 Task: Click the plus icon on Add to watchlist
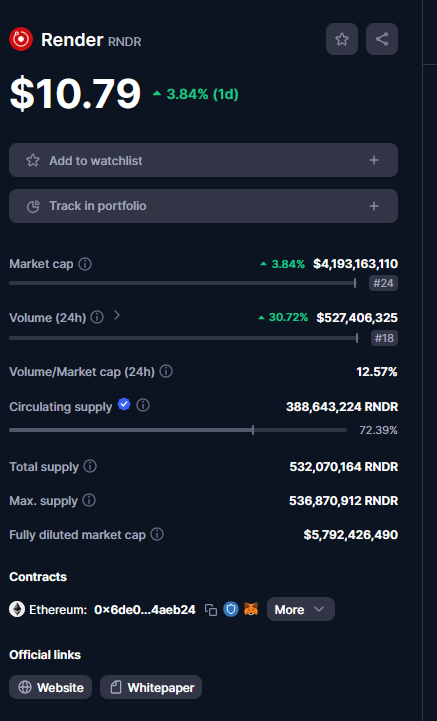pos(374,160)
